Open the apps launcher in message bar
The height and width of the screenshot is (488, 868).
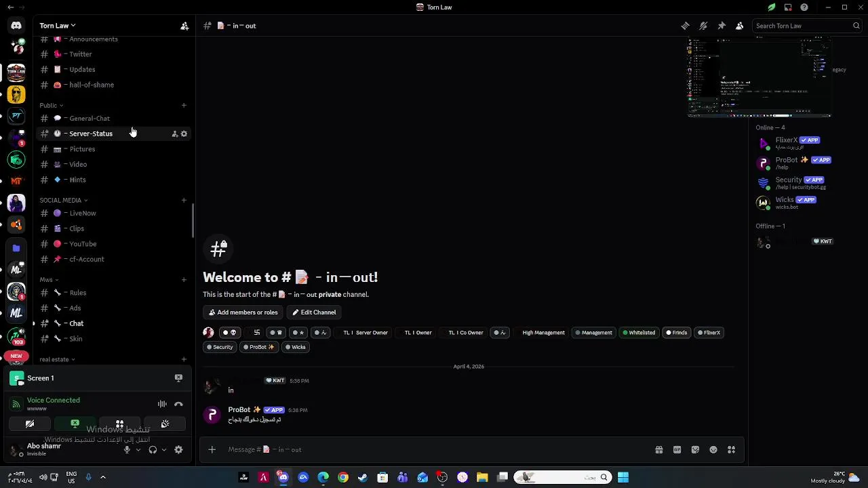pyautogui.click(x=731, y=449)
